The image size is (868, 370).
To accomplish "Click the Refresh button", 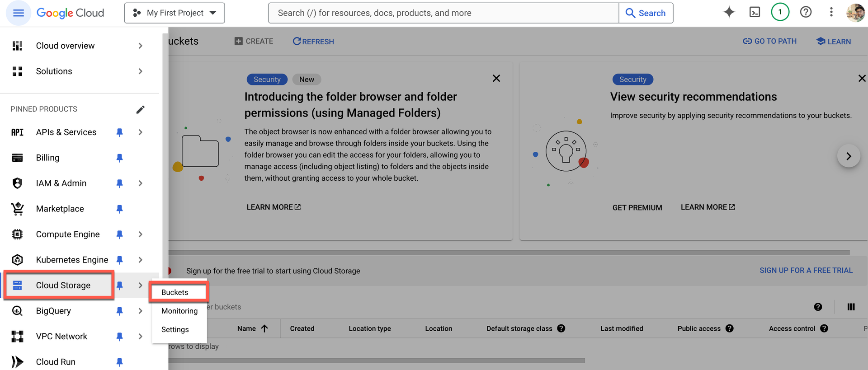I will point(313,42).
